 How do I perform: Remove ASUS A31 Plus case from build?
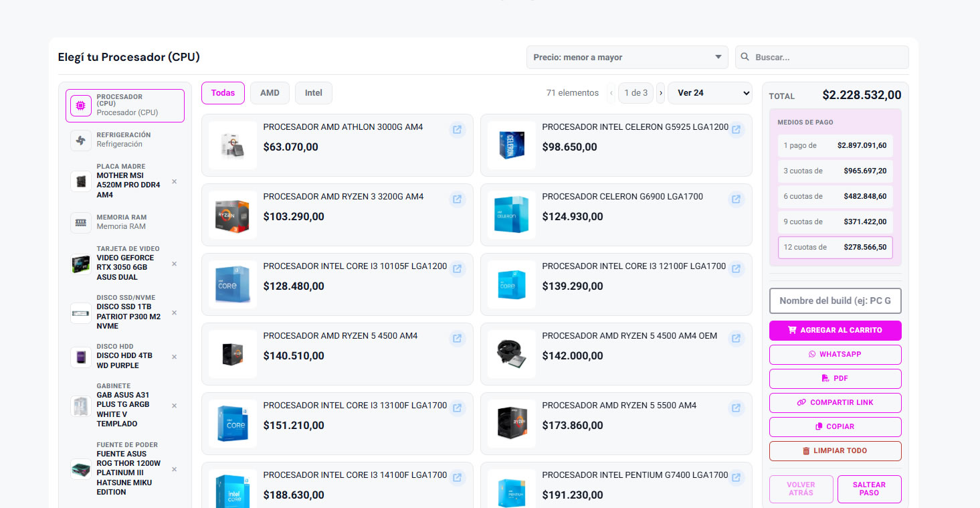coord(175,406)
